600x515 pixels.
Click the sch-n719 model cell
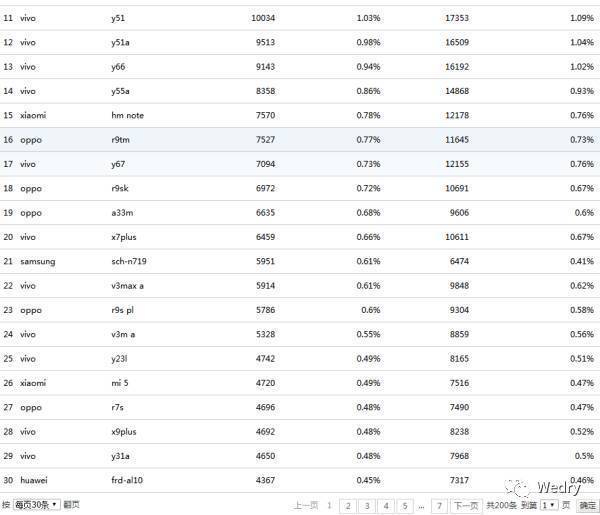click(x=129, y=261)
